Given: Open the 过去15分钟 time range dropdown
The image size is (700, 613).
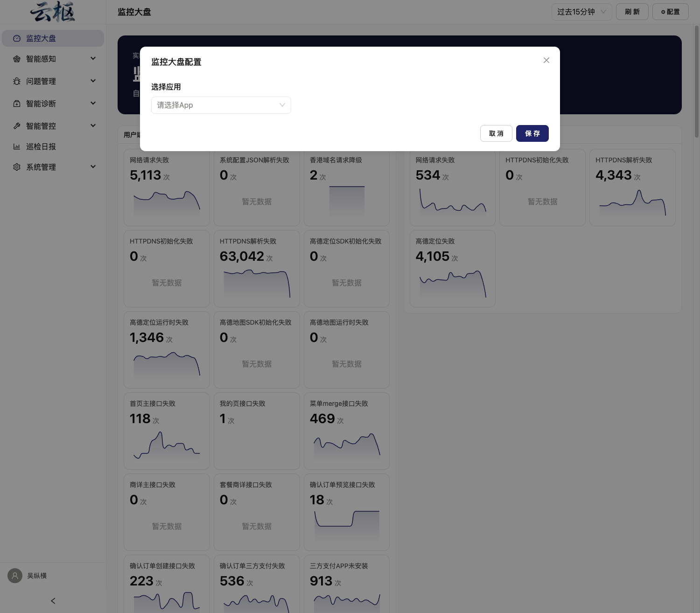Looking at the screenshot, I should coord(581,12).
